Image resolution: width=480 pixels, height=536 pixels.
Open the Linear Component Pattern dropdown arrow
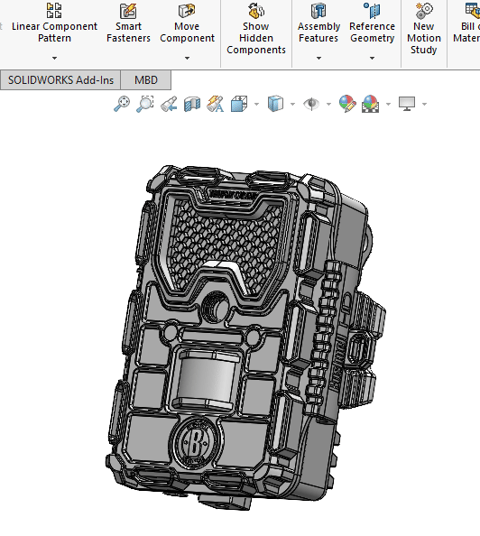coord(54,58)
